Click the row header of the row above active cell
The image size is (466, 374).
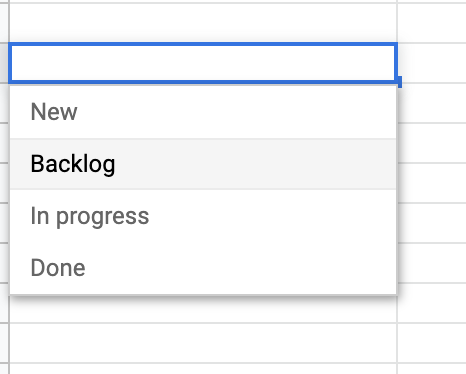[4, 23]
